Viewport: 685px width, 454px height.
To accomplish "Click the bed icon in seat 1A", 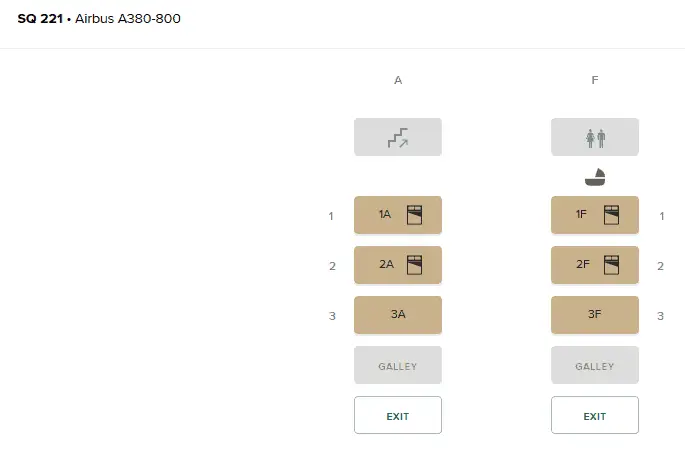I will [x=415, y=215].
